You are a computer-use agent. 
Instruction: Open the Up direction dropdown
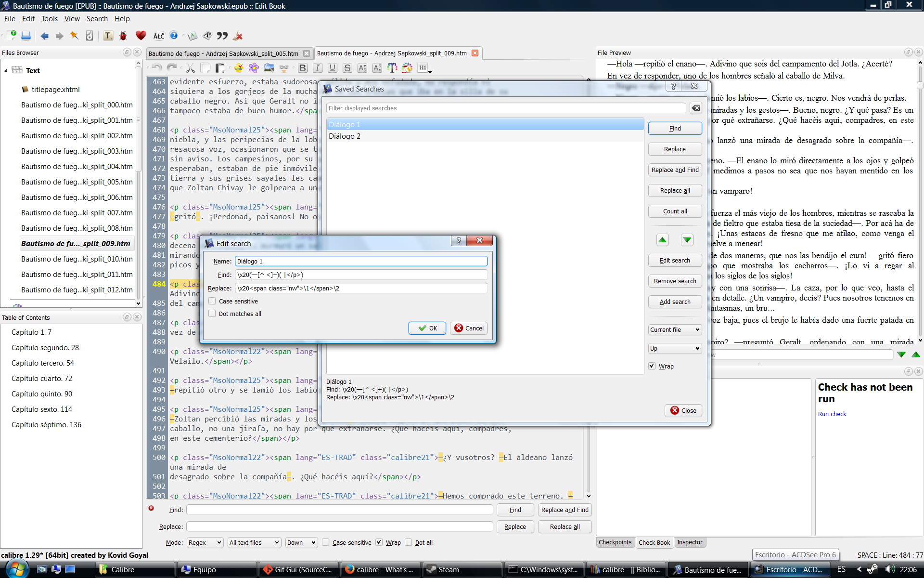(675, 349)
